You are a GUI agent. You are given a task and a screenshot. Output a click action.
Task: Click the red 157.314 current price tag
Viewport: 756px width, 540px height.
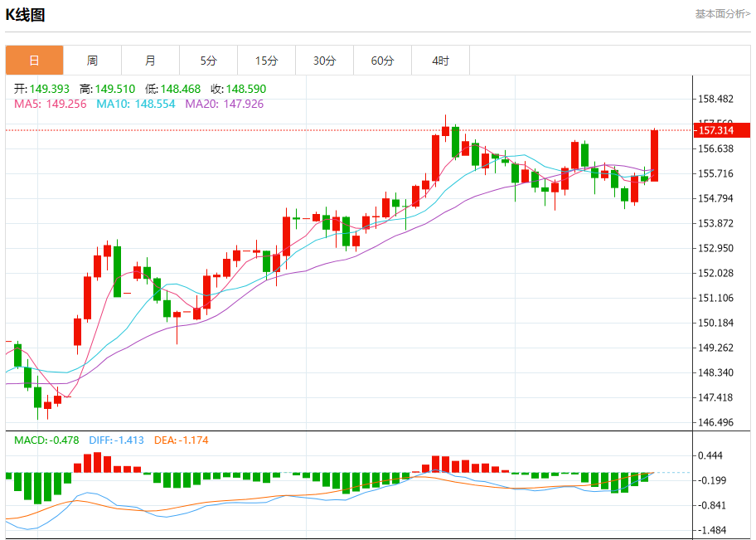pos(721,130)
